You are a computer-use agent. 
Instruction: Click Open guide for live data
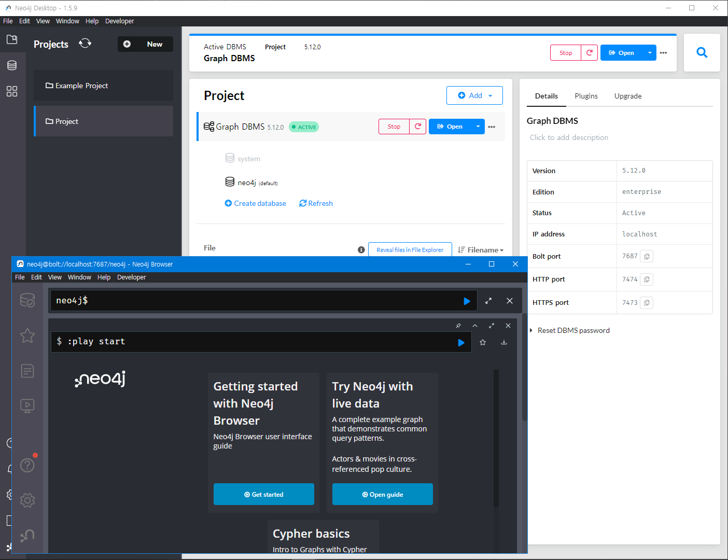[382, 494]
